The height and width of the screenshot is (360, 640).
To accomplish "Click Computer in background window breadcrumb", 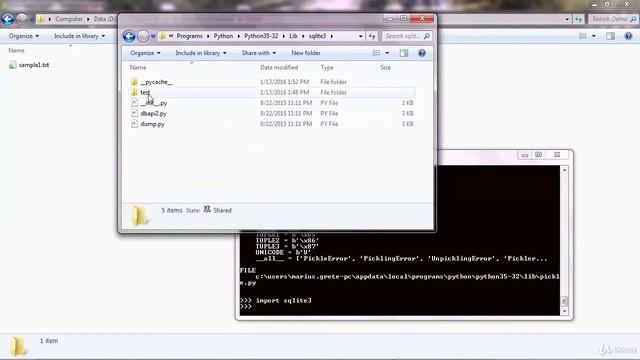I will 69,19.
